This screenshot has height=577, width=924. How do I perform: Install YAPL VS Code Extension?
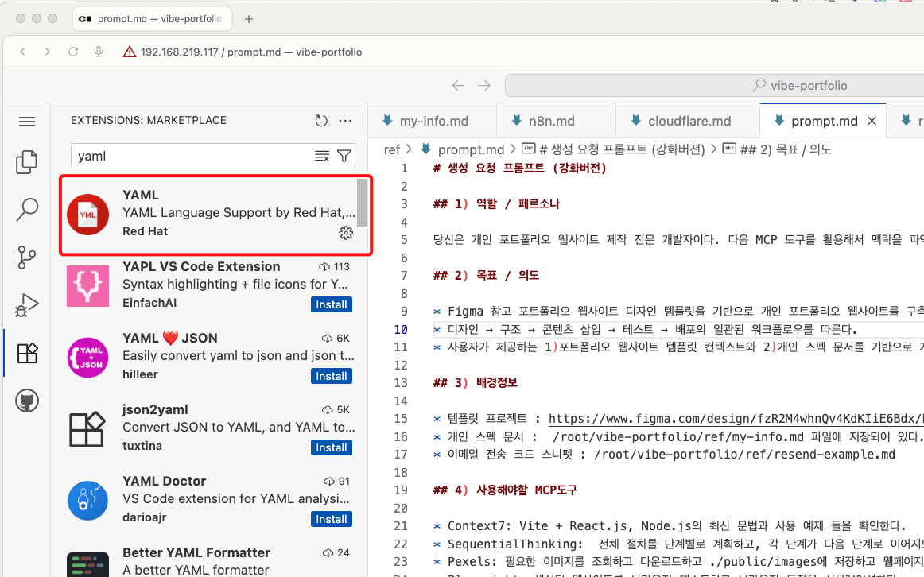331,304
